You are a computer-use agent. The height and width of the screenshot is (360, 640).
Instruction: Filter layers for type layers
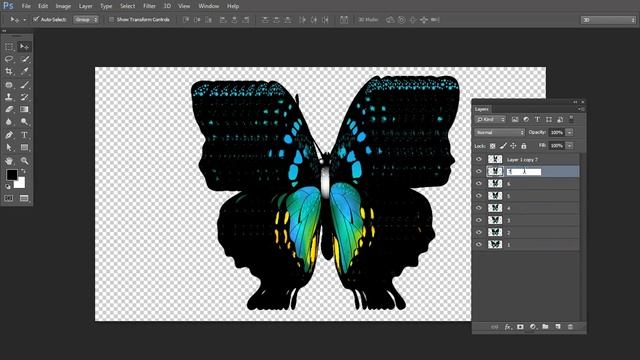coord(537,119)
